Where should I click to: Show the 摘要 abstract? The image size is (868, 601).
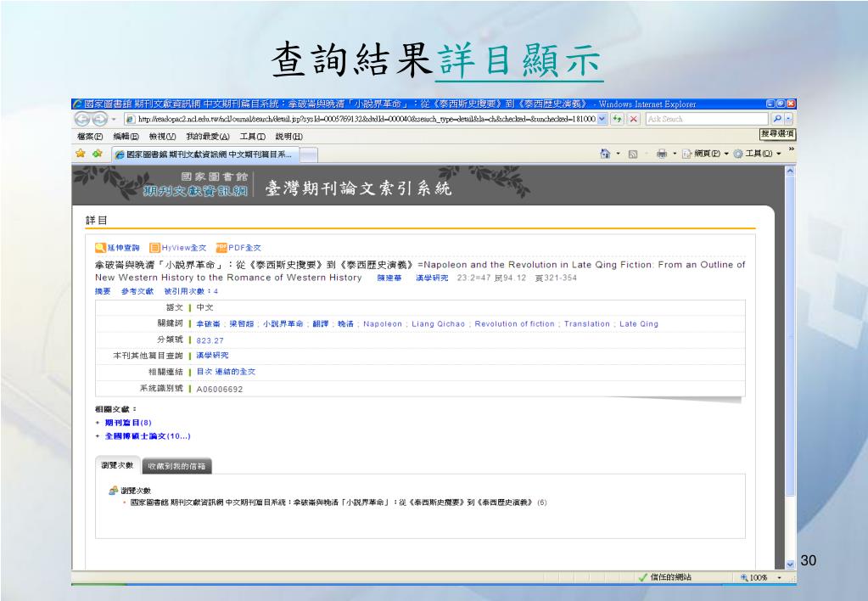tap(103, 291)
